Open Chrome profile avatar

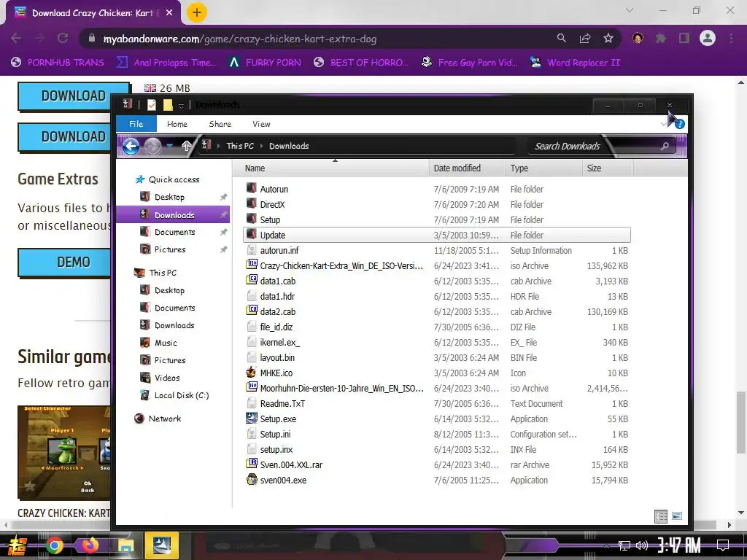tap(708, 38)
